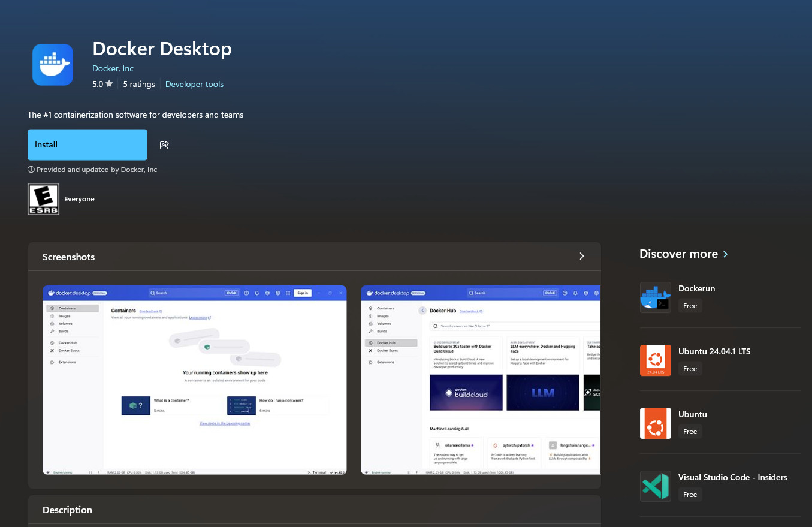The height and width of the screenshot is (527, 812).
Task: Click the Screenshots section heading
Action: coord(68,257)
